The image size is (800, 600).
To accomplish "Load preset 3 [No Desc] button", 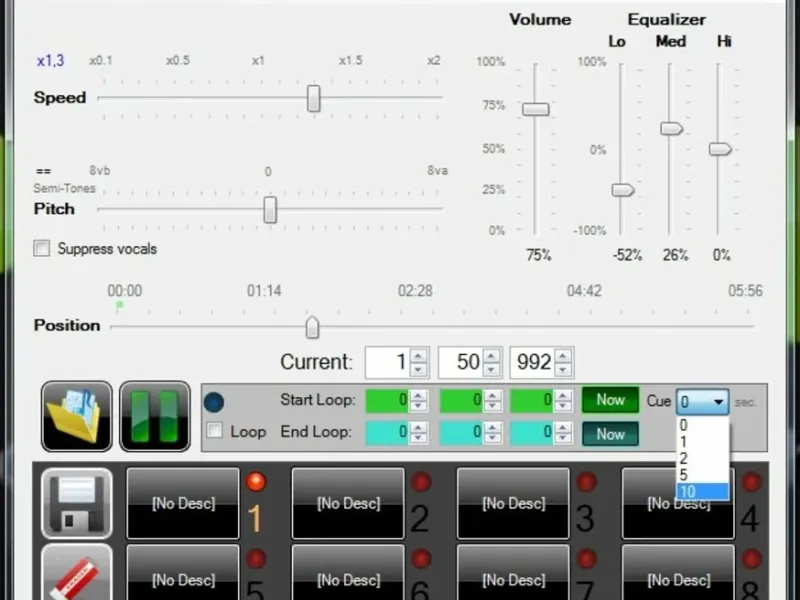I will (513, 504).
